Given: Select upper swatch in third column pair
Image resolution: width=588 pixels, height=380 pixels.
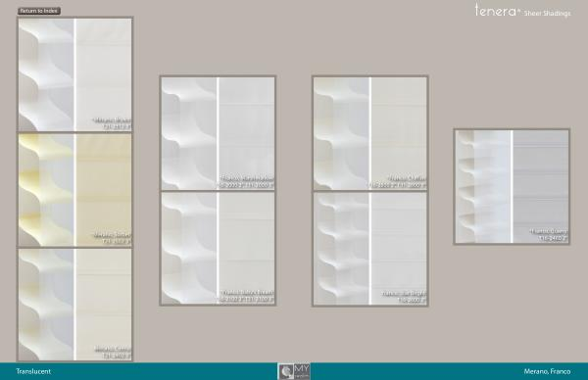Looking at the screenshot, I should [x=370, y=133].
